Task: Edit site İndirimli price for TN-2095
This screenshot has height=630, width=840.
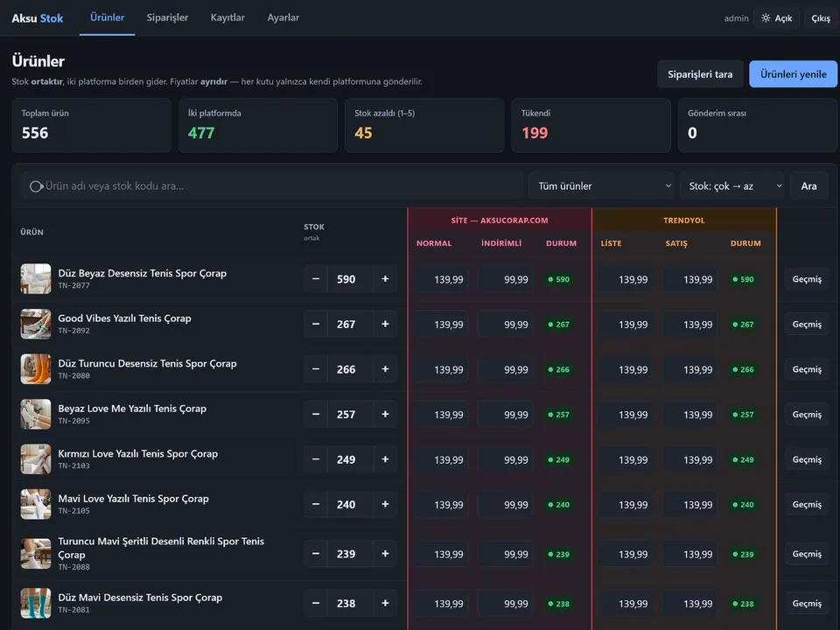Action: tap(507, 415)
